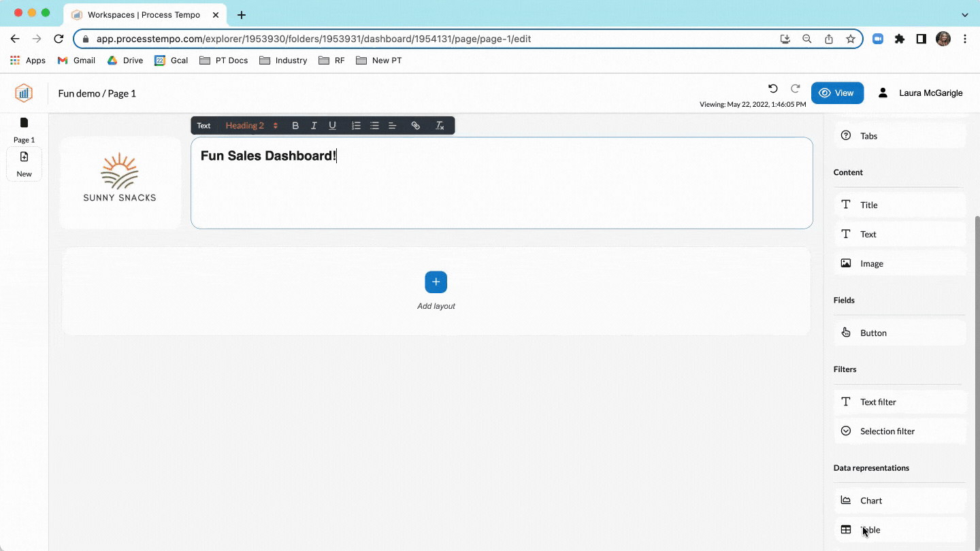The height and width of the screenshot is (551, 980).
Task: Click the blue Add layout plus button
Action: (x=436, y=282)
